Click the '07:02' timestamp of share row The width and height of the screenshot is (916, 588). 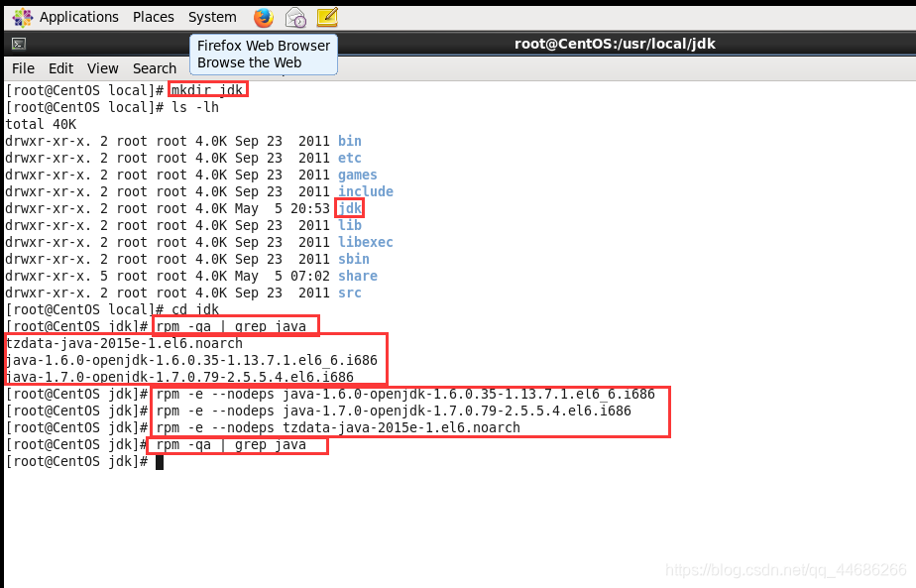(310, 276)
